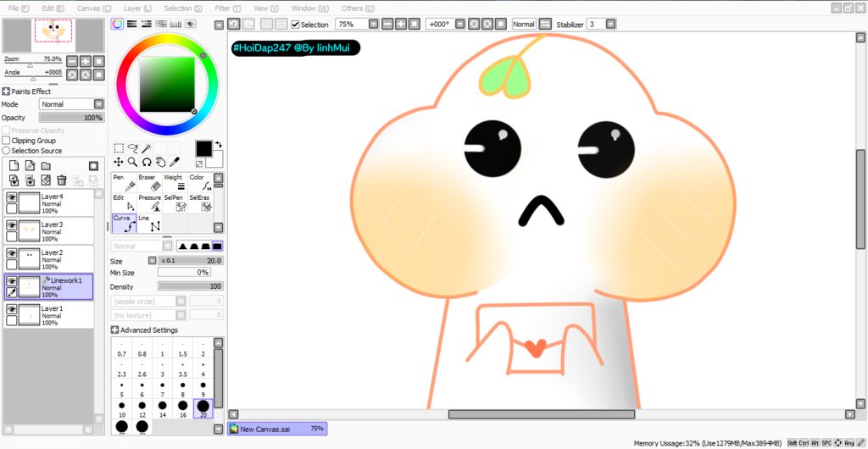868x449 pixels.
Task: Select the SelEras tool
Action: (x=200, y=203)
